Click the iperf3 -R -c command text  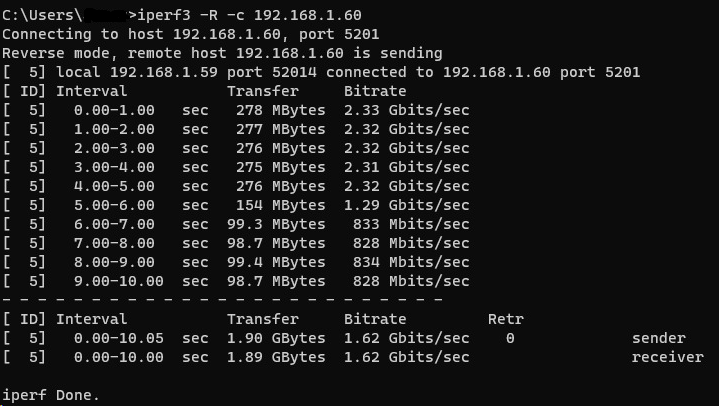pyautogui.click(x=249, y=15)
